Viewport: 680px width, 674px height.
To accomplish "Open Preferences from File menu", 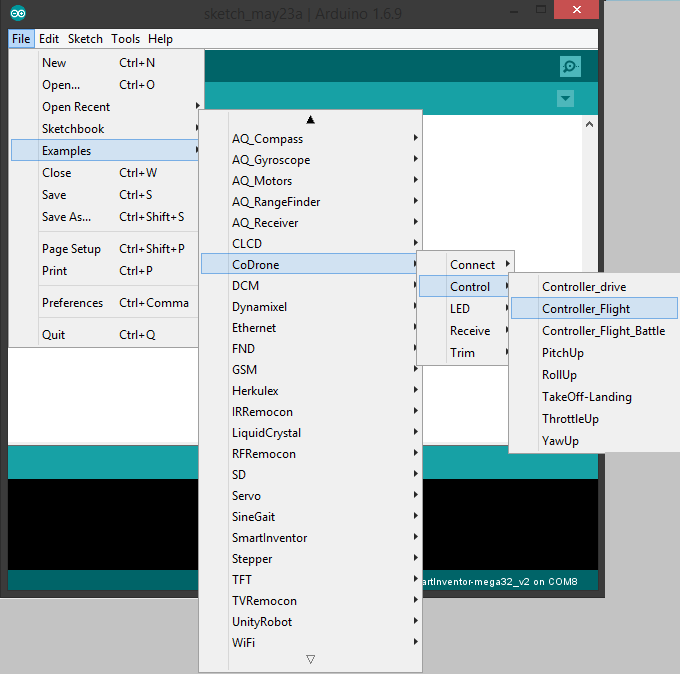I will click(105, 303).
